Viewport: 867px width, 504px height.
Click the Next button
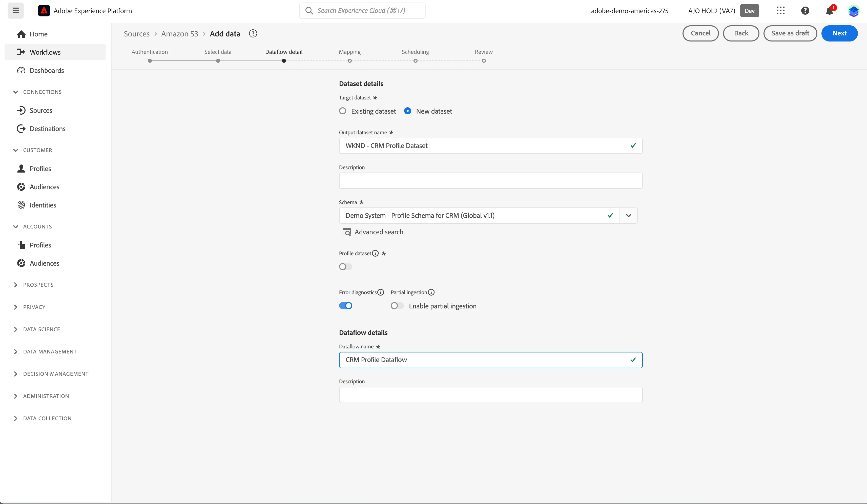[x=839, y=33]
